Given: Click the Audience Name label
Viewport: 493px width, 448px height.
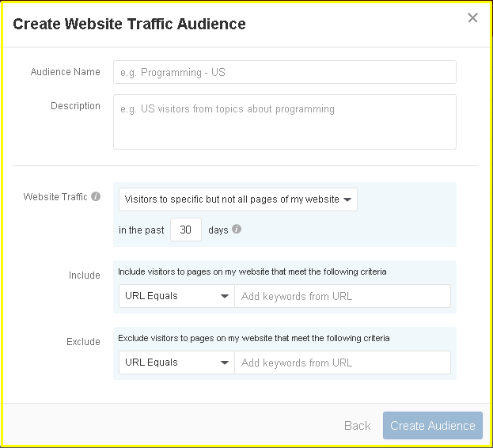Looking at the screenshot, I should pyautogui.click(x=66, y=72).
